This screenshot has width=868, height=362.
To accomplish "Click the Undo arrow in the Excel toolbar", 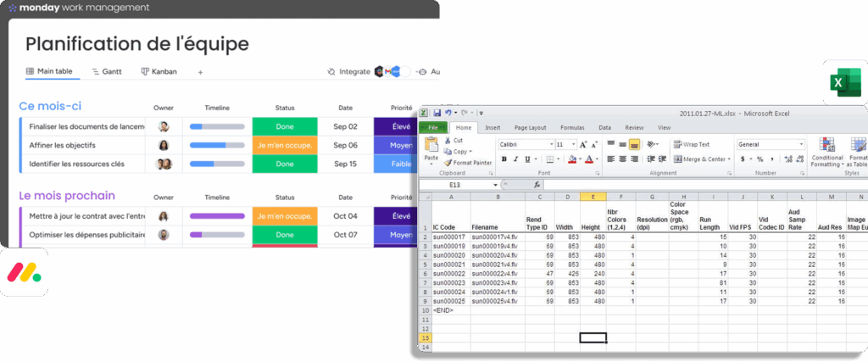I will coord(448,113).
